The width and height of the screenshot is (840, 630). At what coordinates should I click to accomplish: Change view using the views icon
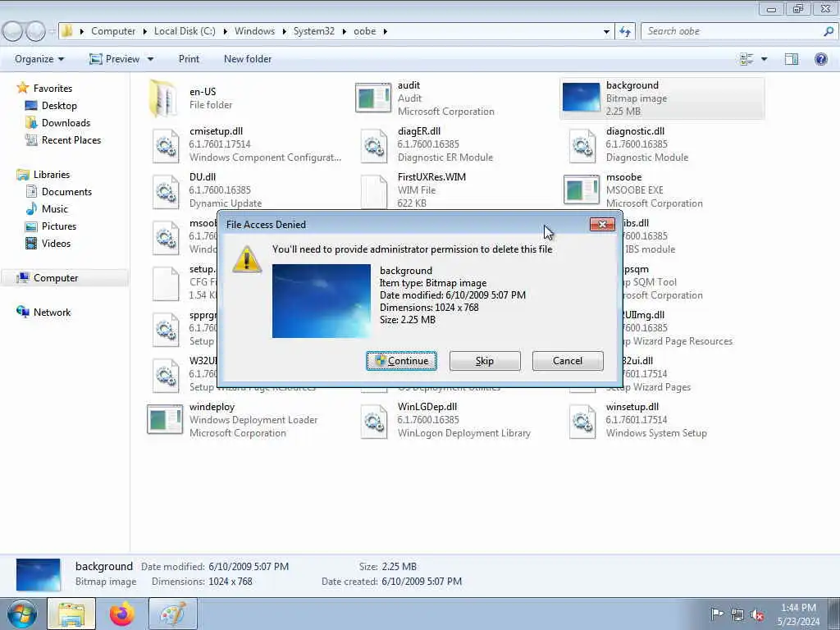746,59
